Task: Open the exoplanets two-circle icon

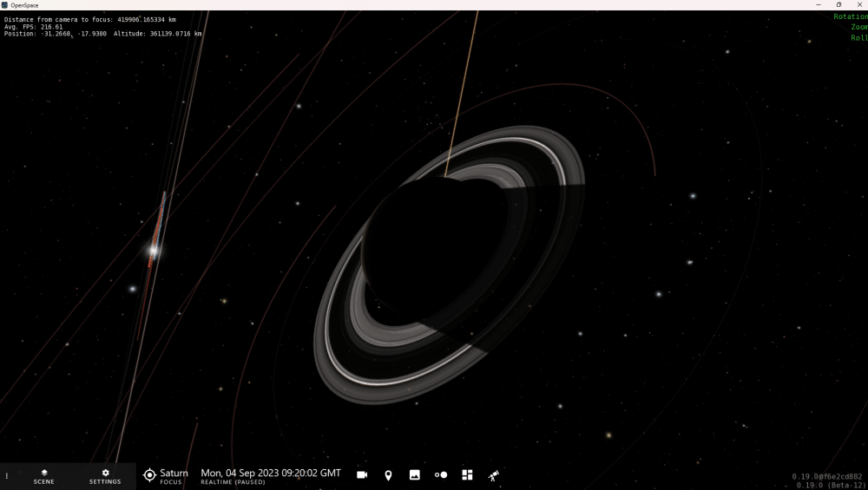Action: click(x=441, y=475)
